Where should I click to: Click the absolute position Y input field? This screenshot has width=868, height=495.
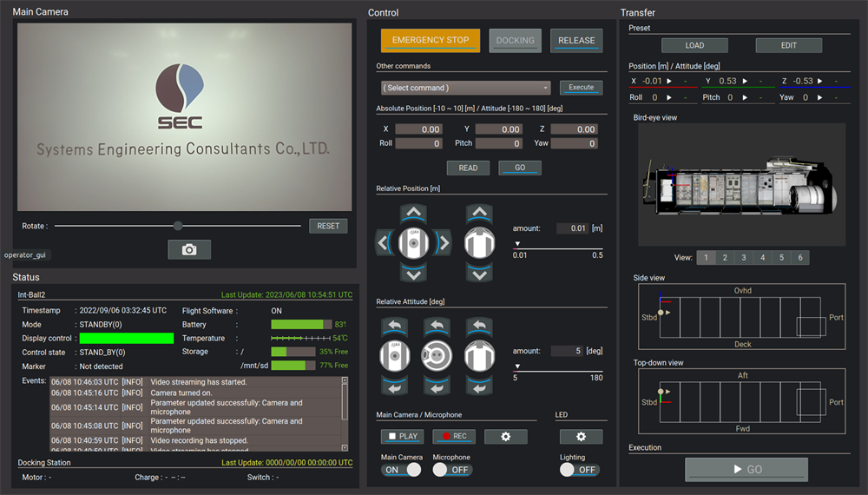(499, 129)
